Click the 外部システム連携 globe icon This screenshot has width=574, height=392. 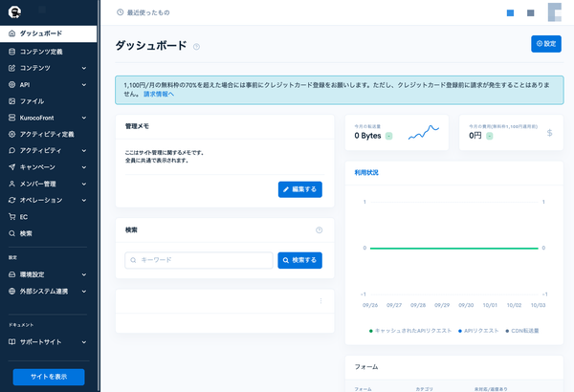[11, 291]
